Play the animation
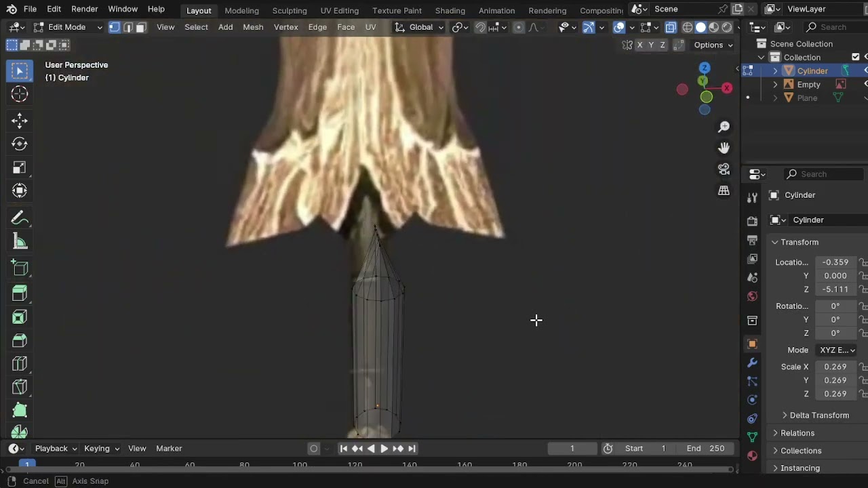 pyautogui.click(x=384, y=449)
